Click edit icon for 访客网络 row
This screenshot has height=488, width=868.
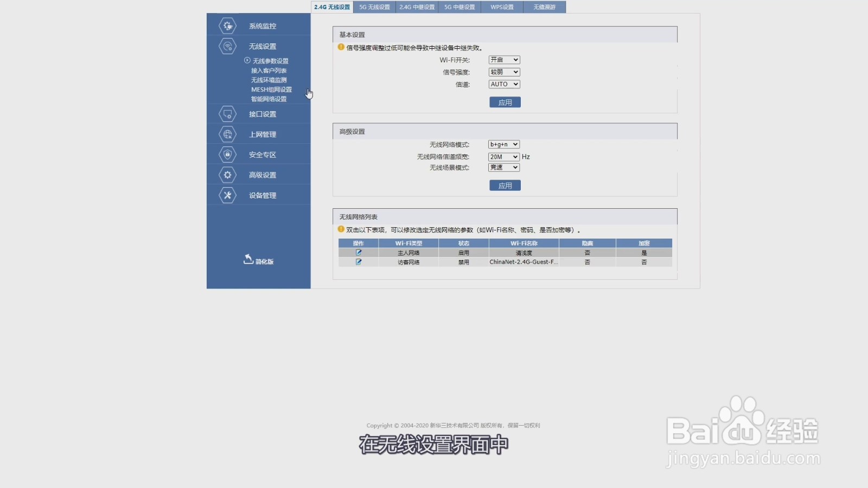pos(359,262)
